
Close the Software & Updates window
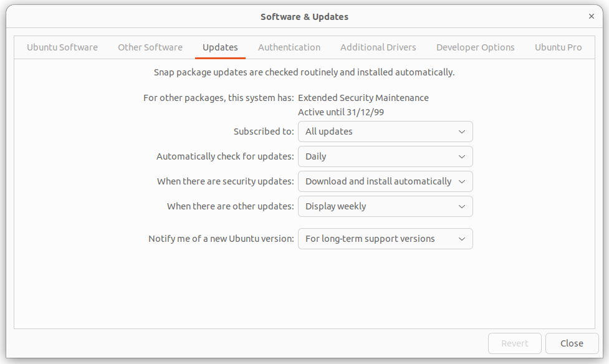(591, 16)
